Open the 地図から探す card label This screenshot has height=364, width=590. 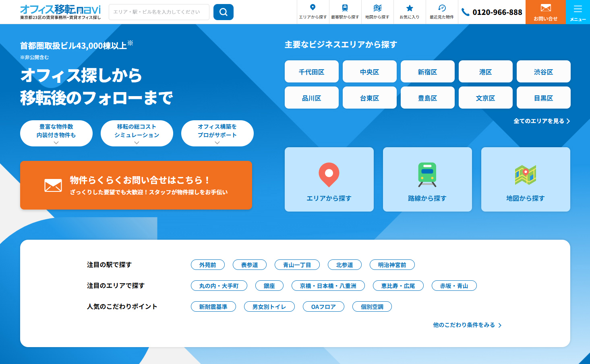[526, 198]
